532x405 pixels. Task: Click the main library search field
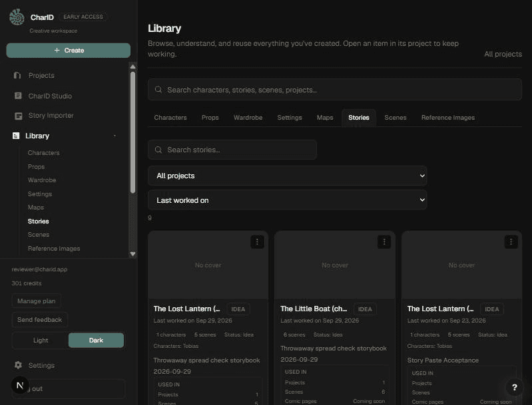click(x=334, y=90)
